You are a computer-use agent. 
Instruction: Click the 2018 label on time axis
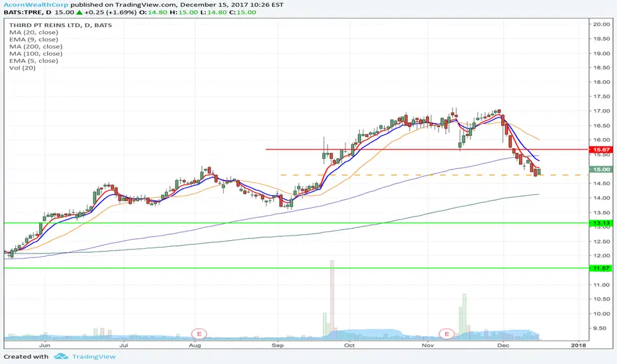(579, 345)
